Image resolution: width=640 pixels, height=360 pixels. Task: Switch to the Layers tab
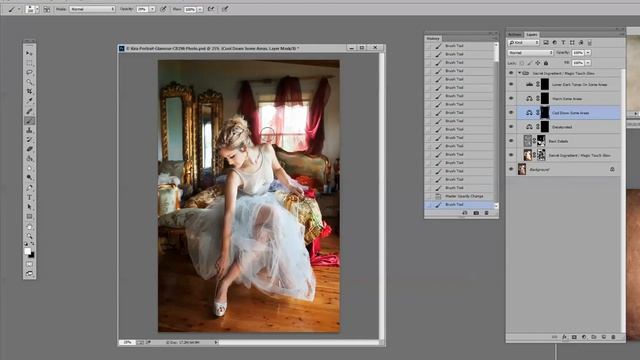(531, 35)
